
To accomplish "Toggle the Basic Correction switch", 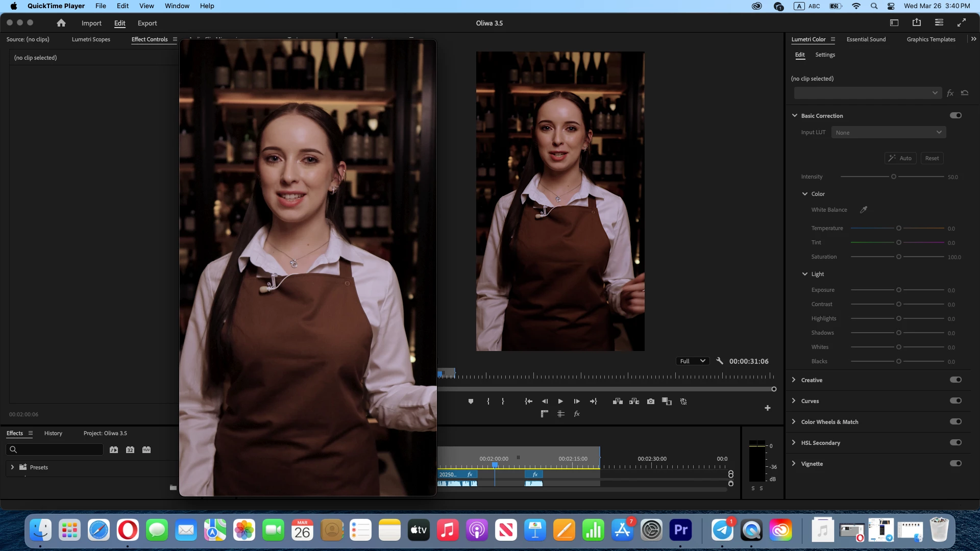I will pyautogui.click(x=955, y=115).
